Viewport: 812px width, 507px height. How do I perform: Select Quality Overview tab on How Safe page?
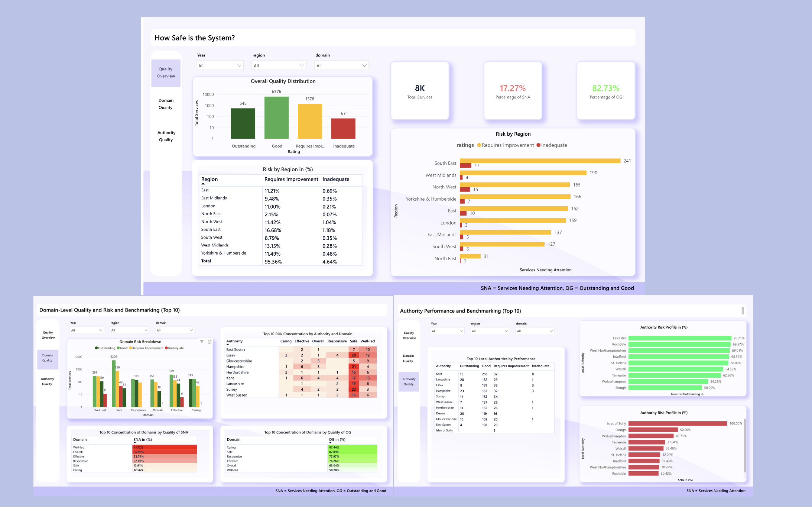point(166,72)
